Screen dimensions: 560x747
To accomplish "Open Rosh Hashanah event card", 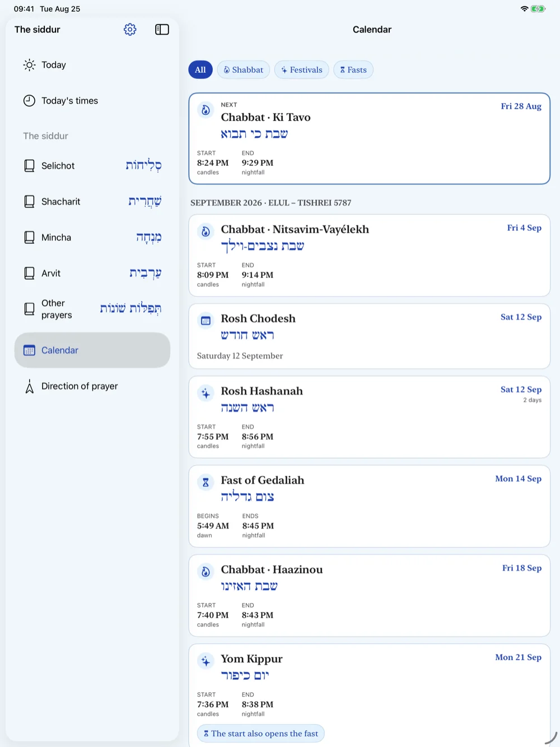I will [370, 417].
